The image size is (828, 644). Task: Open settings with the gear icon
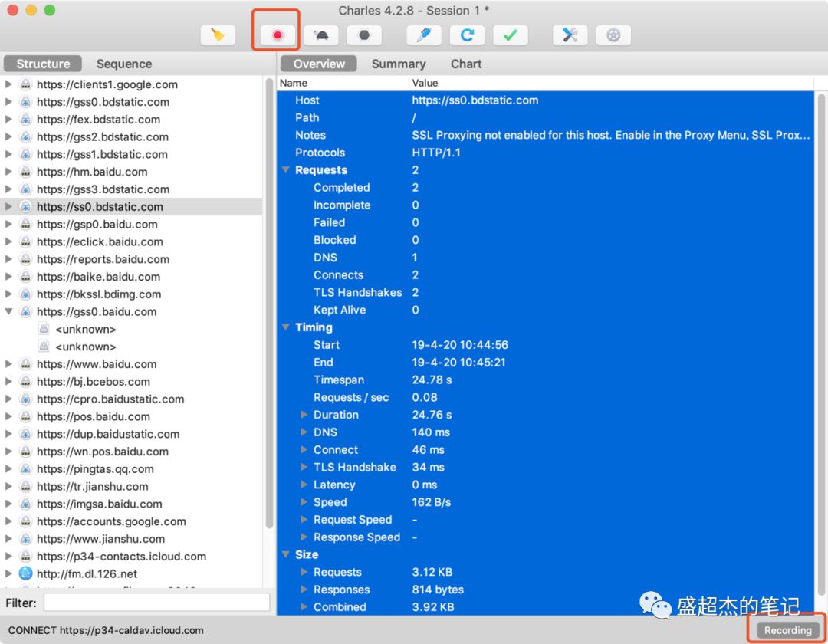[x=613, y=35]
